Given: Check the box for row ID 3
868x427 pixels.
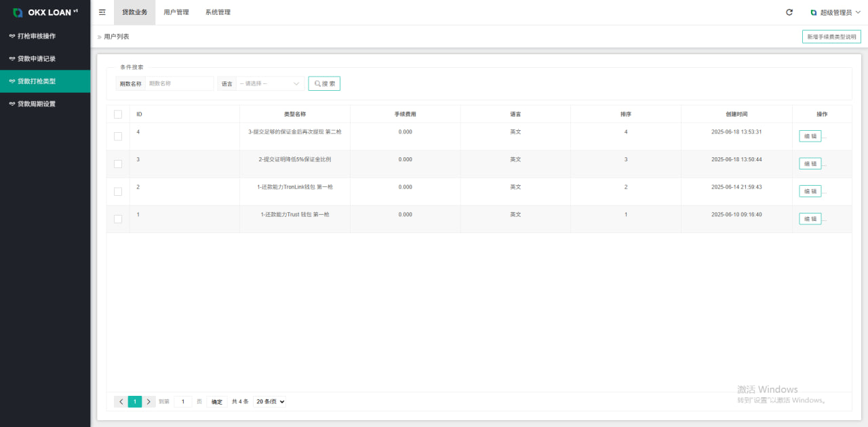Looking at the screenshot, I should point(118,164).
